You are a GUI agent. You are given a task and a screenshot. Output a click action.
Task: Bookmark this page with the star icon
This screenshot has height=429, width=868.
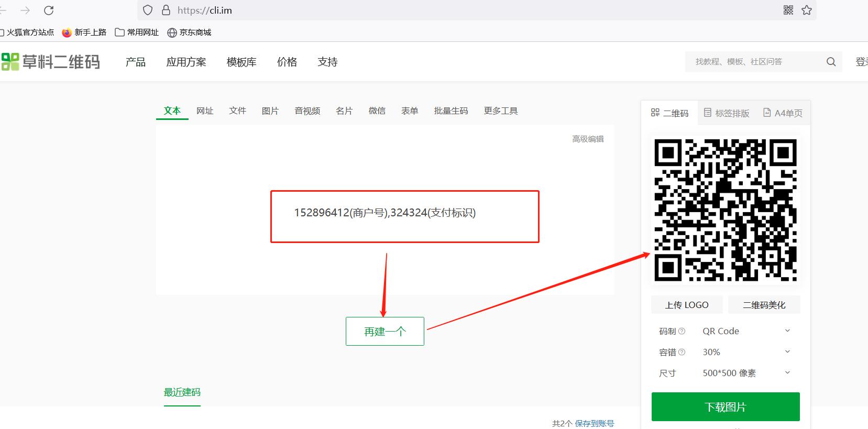click(x=807, y=10)
